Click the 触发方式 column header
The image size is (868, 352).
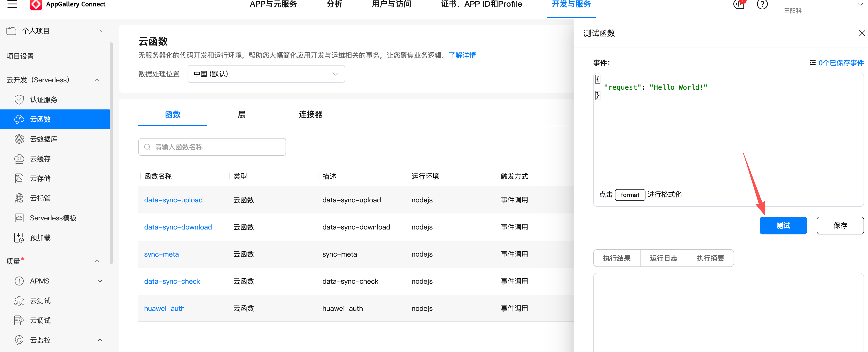pyautogui.click(x=514, y=176)
